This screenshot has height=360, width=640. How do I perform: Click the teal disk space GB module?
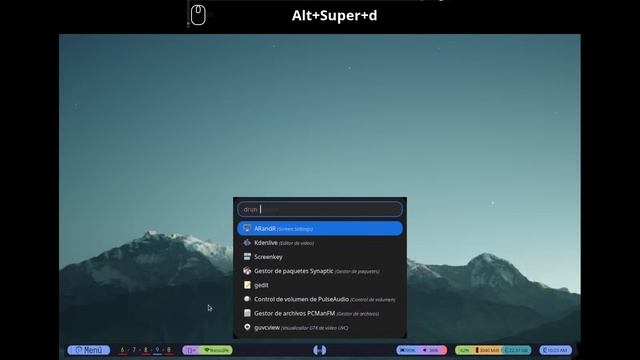tap(516, 350)
